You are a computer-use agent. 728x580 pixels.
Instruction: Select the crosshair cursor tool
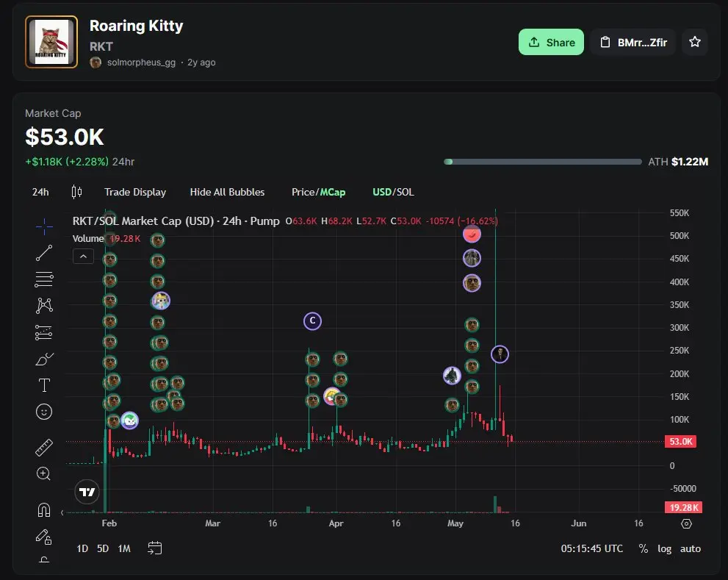(x=44, y=227)
